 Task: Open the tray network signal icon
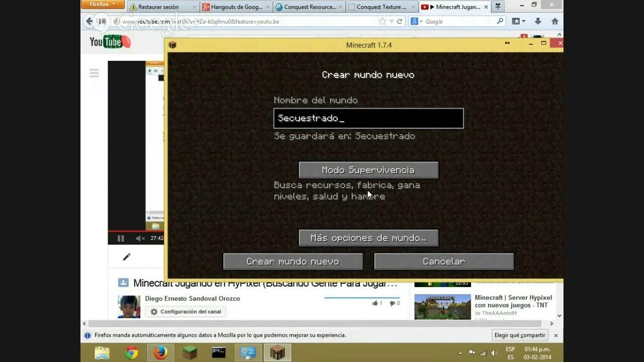tap(483, 353)
